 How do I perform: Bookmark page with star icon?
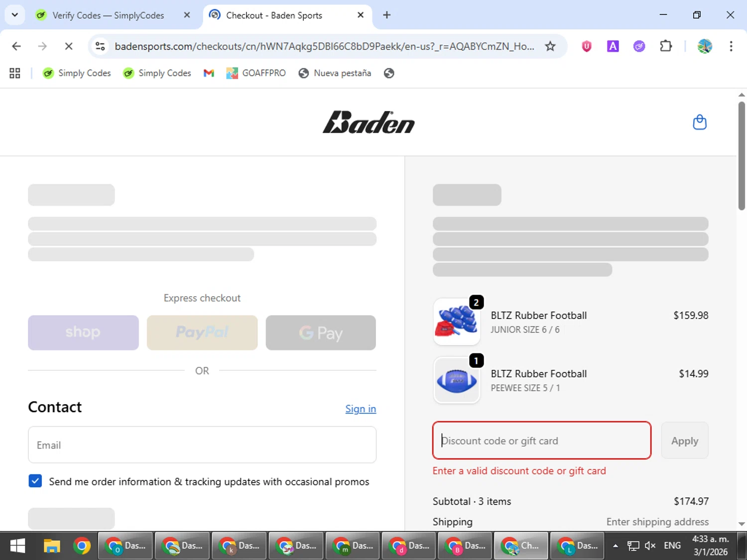(x=550, y=46)
